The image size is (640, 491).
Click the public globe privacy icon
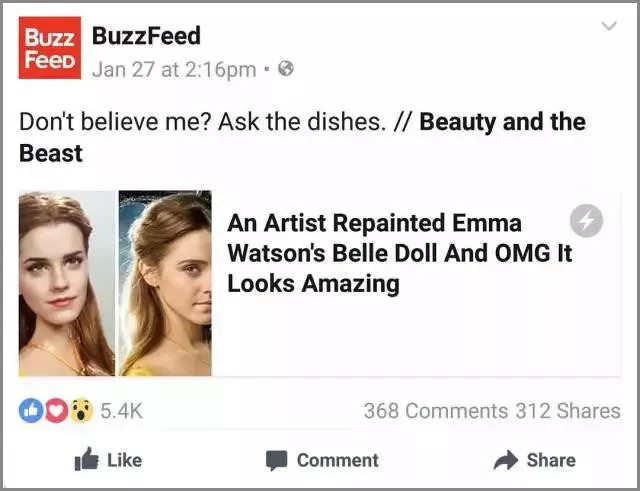286,69
